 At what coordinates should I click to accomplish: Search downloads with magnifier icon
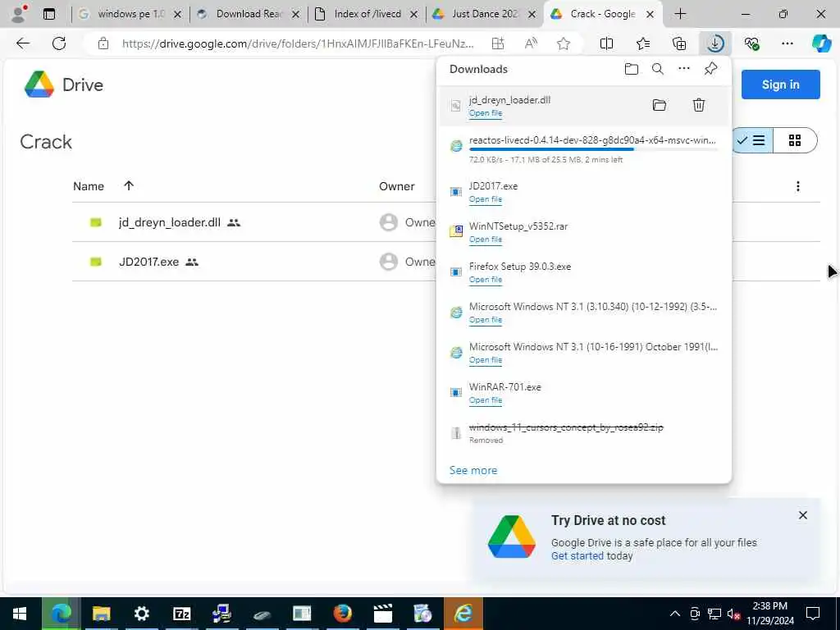(x=658, y=69)
